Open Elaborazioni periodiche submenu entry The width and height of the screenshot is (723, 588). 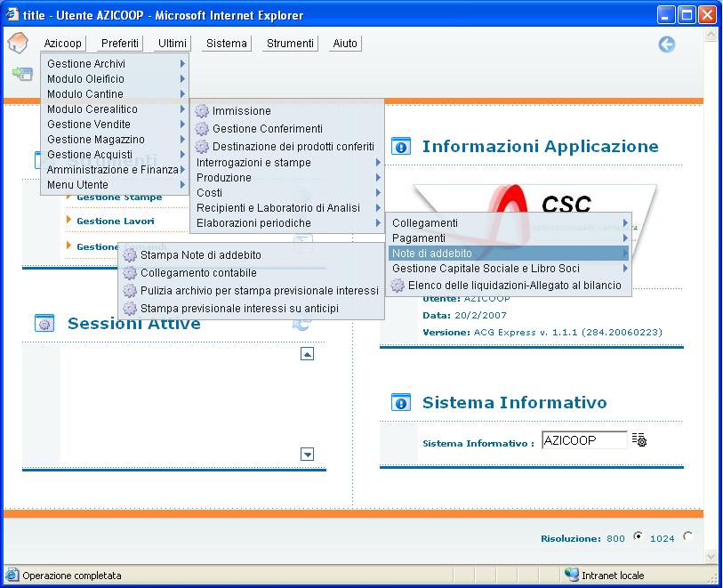287,223
